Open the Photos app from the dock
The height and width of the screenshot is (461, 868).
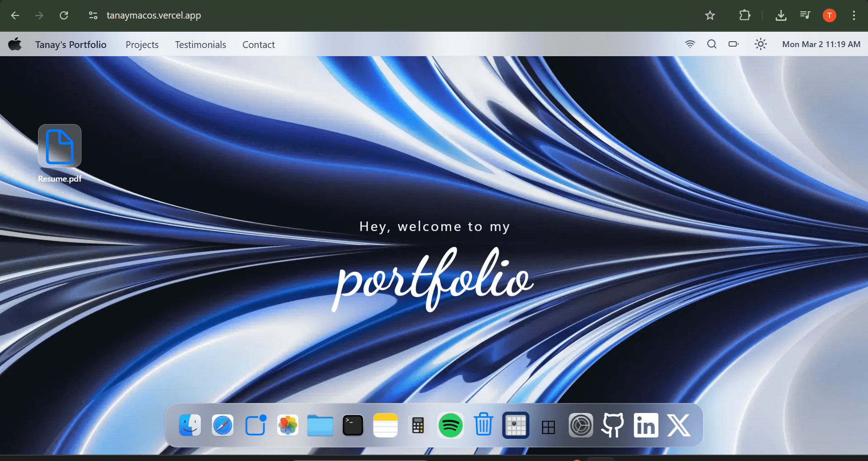[x=287, y=425]
